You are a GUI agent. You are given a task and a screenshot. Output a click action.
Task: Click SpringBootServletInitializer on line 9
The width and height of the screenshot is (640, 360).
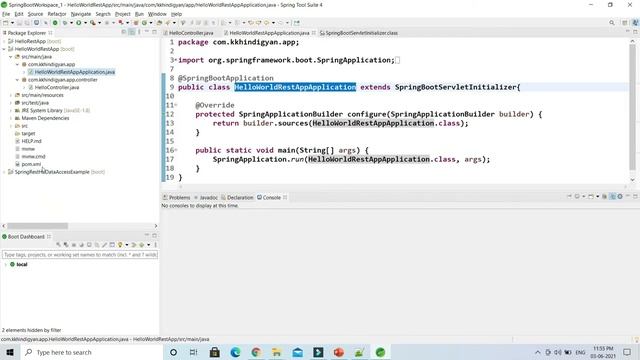pos(456,87)
